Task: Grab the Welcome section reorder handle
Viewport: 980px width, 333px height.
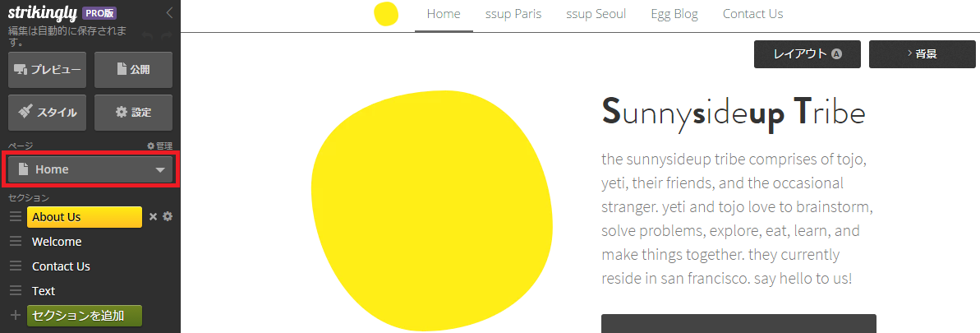Action: [16, 242]
